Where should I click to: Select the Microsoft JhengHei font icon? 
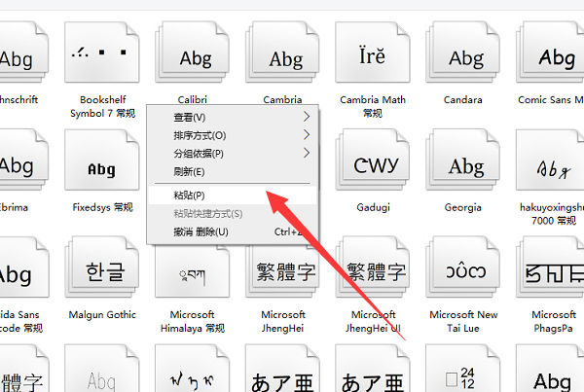pyautogui.click(x=282, y=271)
